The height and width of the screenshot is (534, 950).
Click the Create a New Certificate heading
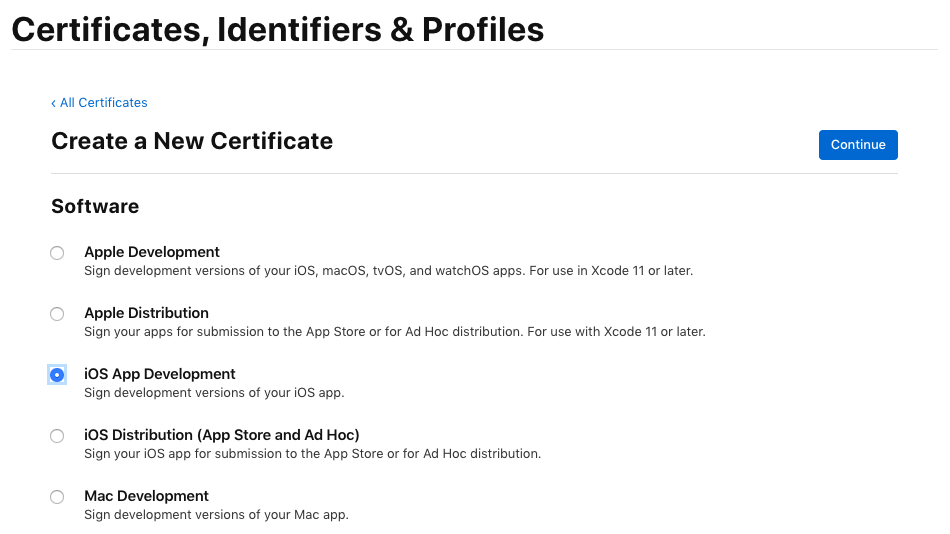pos(192,141)
